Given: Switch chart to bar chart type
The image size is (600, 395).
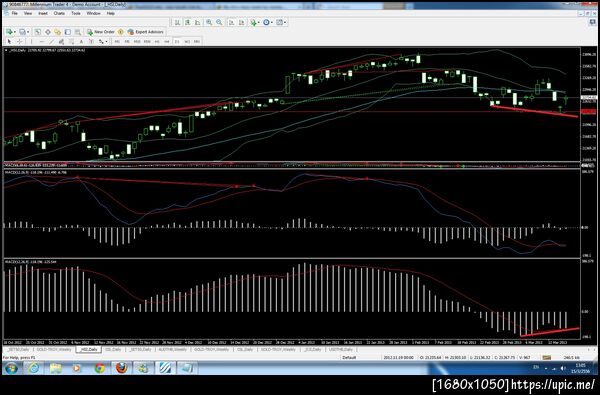Looking at the screenshot, I should click(x=178, y=23).
